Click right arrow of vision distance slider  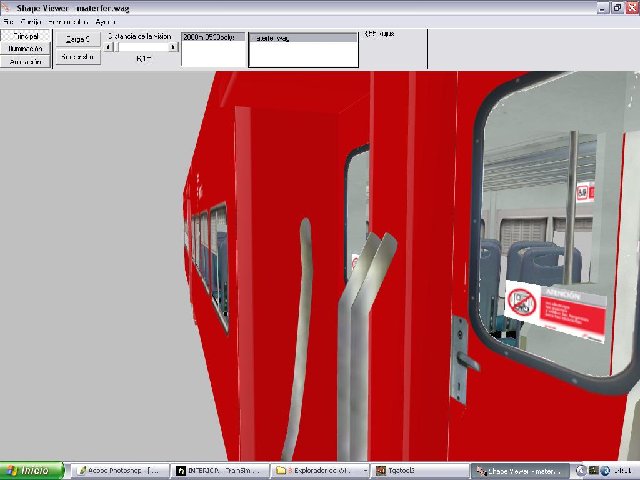171,46
